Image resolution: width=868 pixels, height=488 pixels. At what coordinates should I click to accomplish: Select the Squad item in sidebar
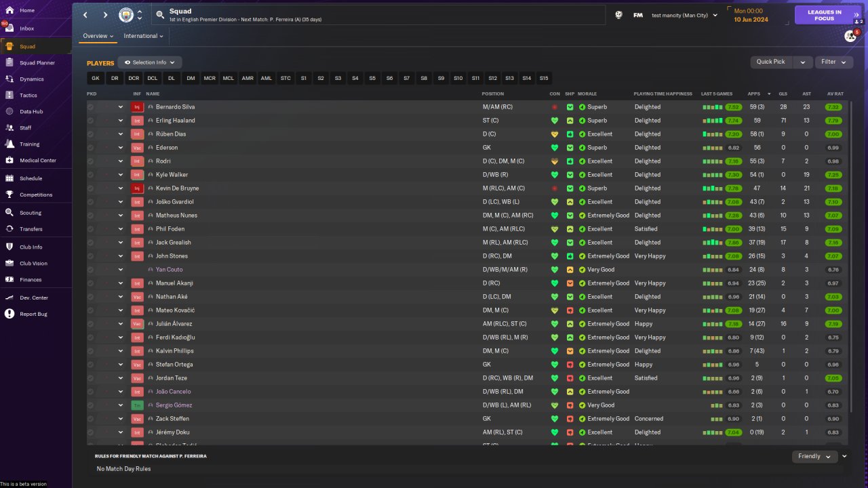pyautogui.click(x=35, y=46)
